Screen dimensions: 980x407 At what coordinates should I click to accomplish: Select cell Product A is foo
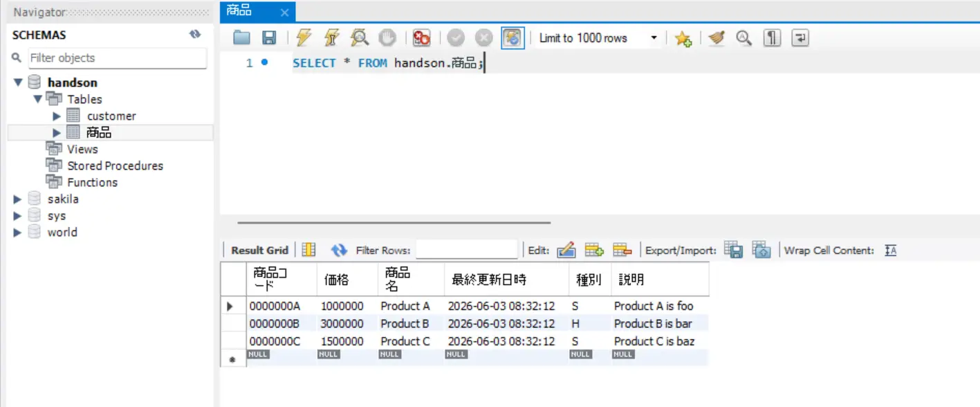[660, 306]
